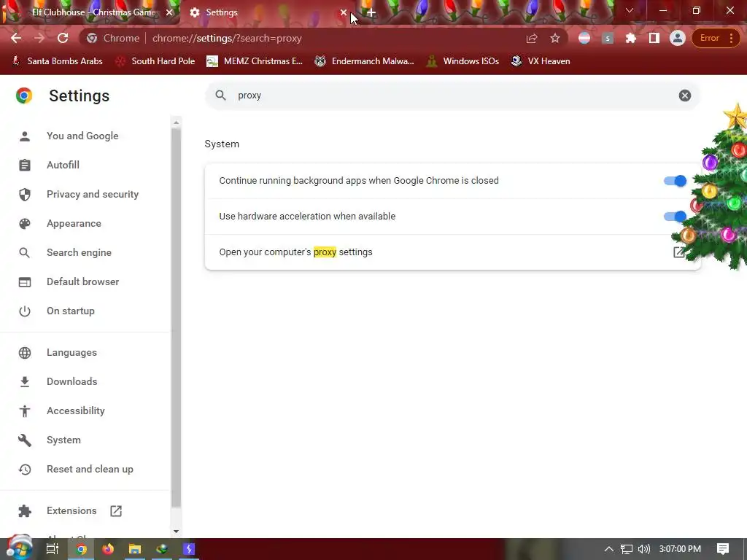Open the Extensions puzzle-piece toolbar icon
The image size is (747, 560).
point(631,38)
